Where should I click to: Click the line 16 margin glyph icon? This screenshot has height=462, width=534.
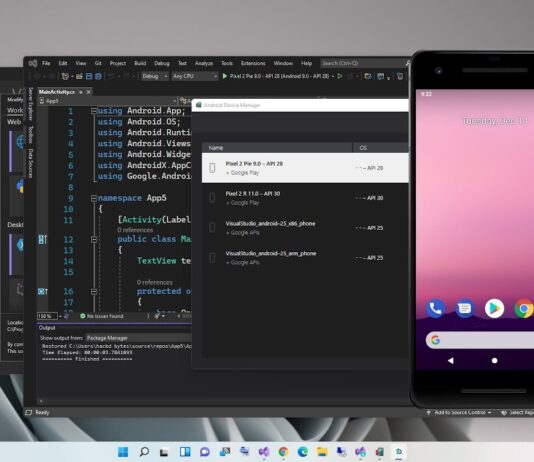click(43, 291)
